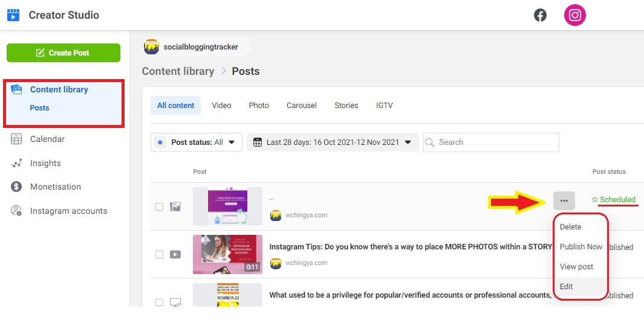Open the scheduled post thumbnail
644x320 pixels.
click(227, 206)
